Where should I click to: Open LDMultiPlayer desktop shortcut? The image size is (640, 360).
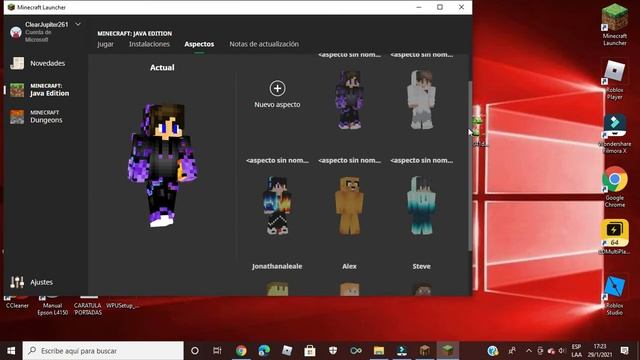pos(615,237)
